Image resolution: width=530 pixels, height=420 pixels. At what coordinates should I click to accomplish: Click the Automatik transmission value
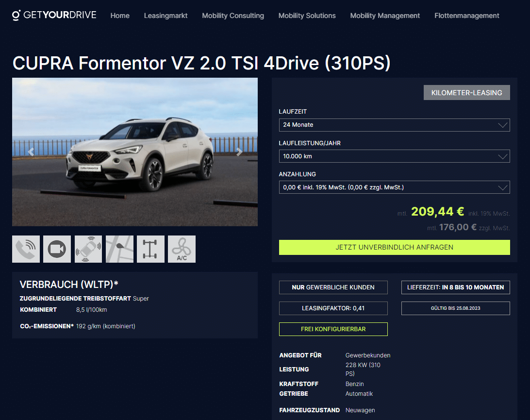(359, 394)
